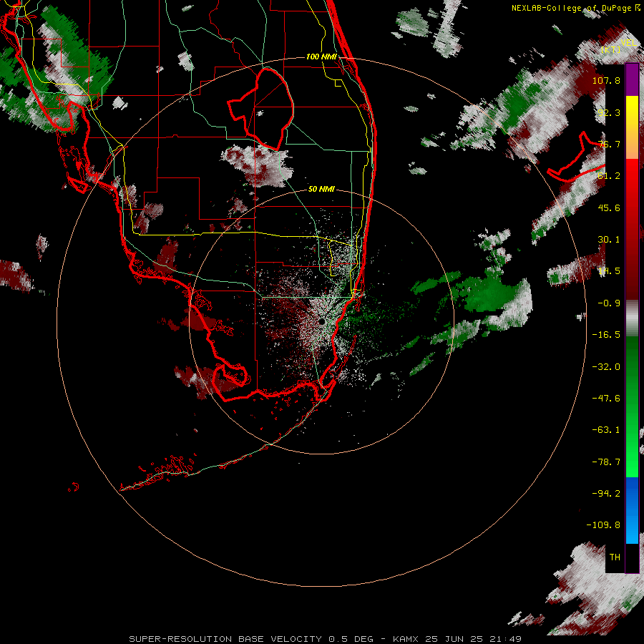Click the -0.9 legend value
Viewport: 644px width, 644px height.
point(609,303)
